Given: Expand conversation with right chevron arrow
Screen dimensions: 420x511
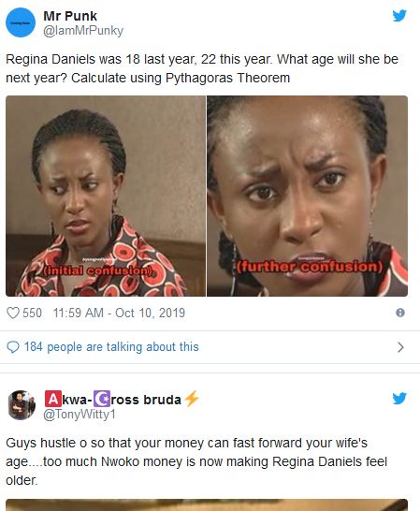Looking at the screenshot, I should (400, 347).
